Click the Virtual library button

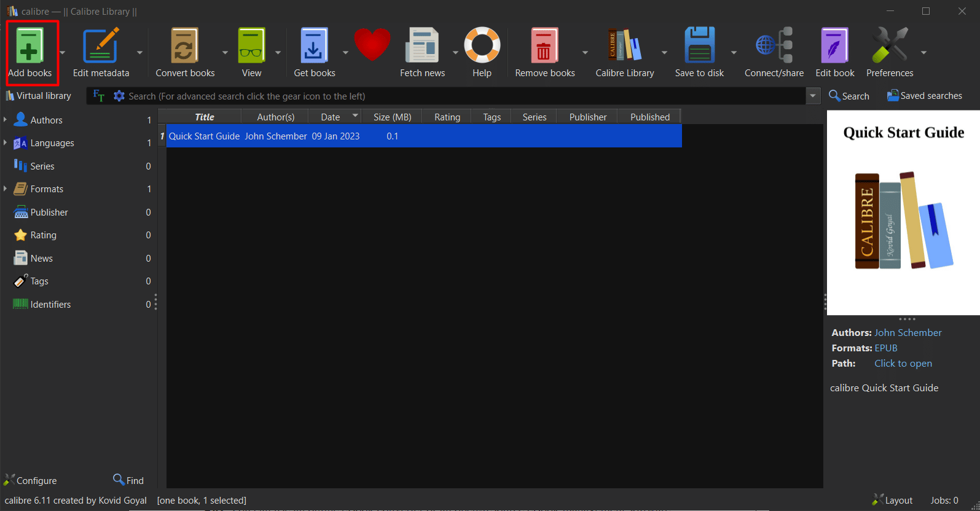38,96
